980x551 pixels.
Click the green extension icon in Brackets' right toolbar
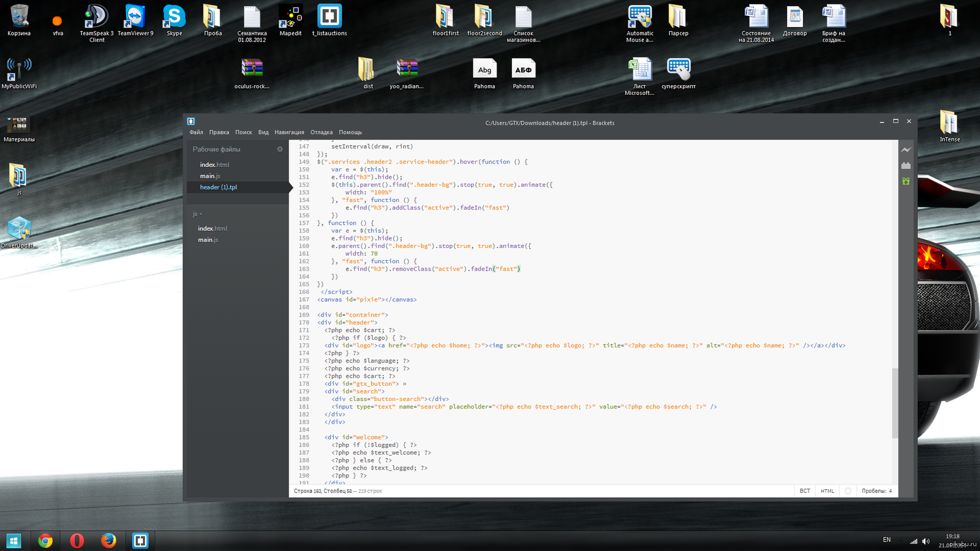tap(906, 181)
